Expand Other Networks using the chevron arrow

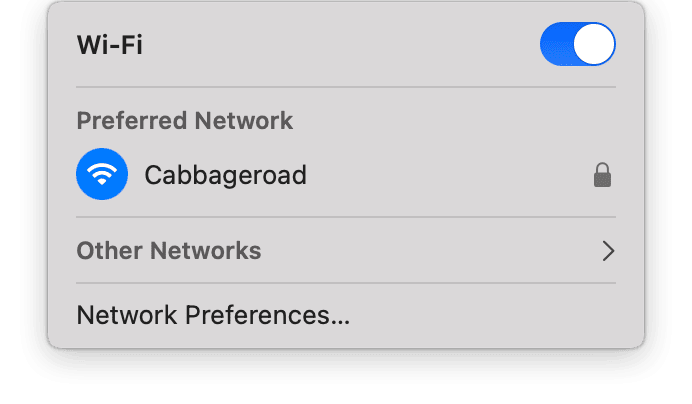608,251
